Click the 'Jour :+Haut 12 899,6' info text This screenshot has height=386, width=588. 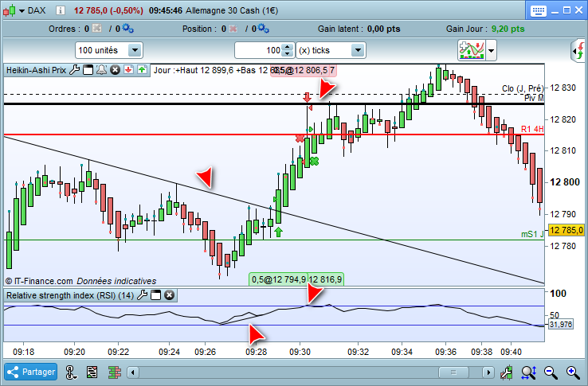coord(193,71)
